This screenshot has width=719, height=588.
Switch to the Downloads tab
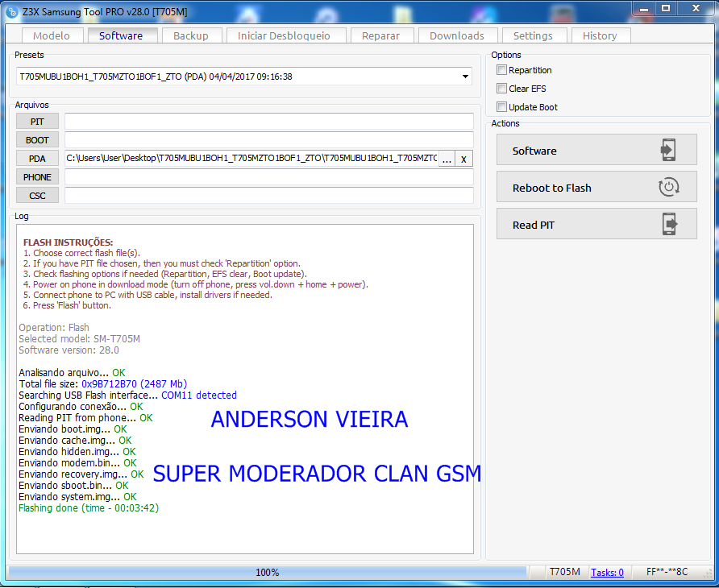457,35
